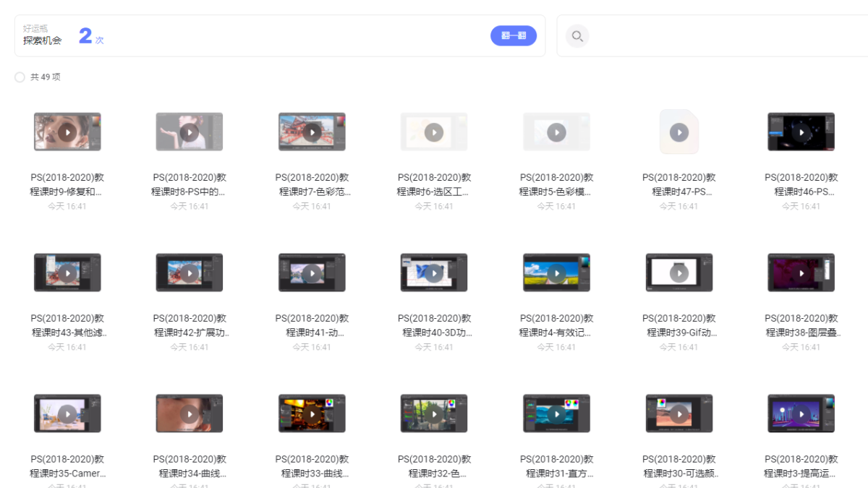Toggle the select-all circle beside 共 49 项

[x=19, y=77]
